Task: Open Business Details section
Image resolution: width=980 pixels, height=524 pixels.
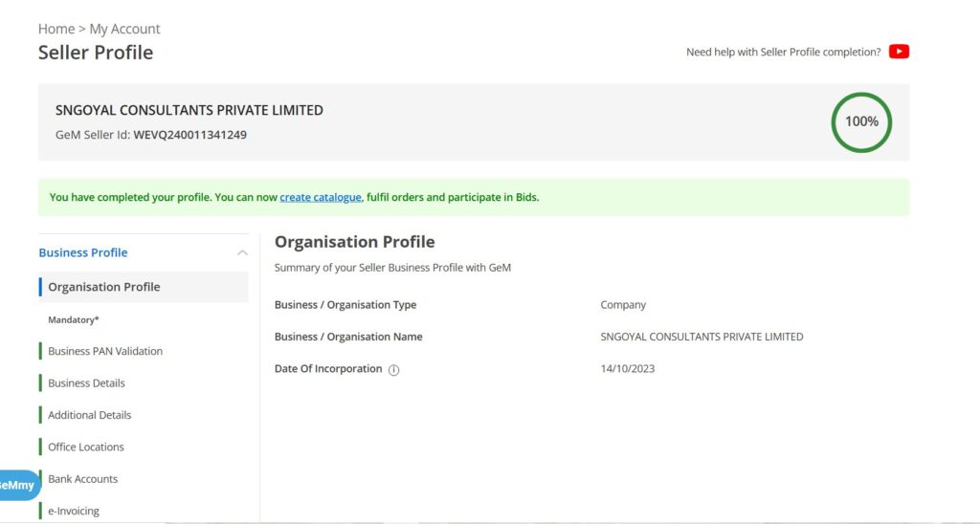Action: tap(86, 382)
